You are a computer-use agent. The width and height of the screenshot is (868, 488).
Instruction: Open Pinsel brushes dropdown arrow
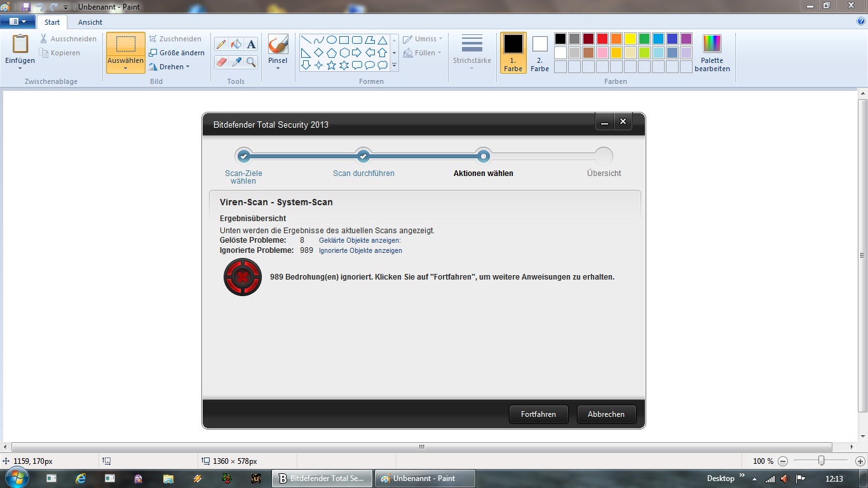click(278, 68)
